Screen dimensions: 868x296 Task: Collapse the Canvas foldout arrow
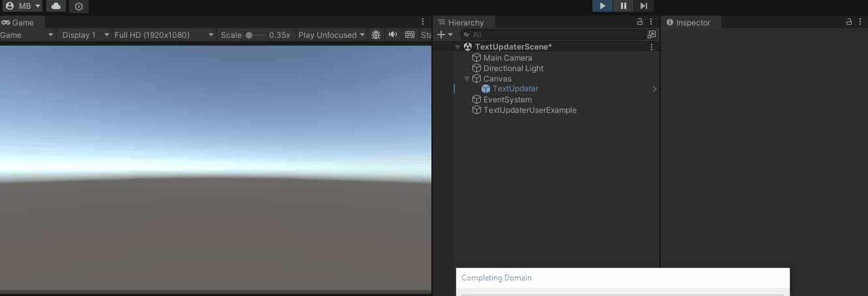467,79
